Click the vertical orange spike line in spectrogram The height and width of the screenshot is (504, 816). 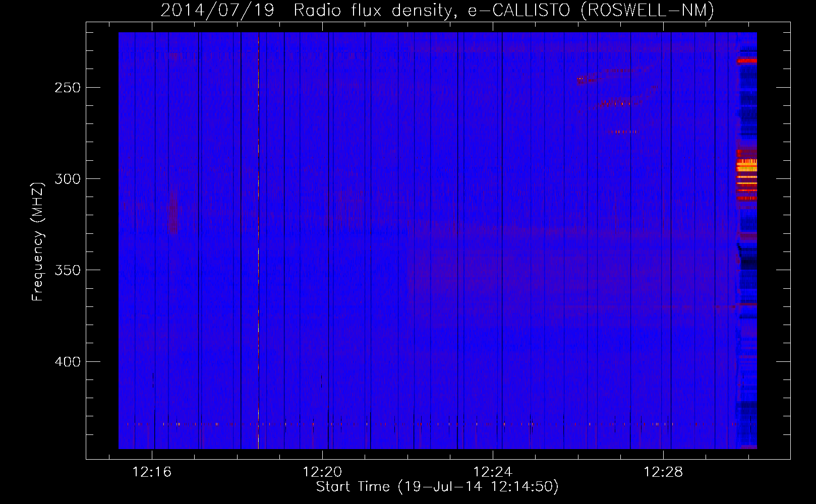click(258, 240)
